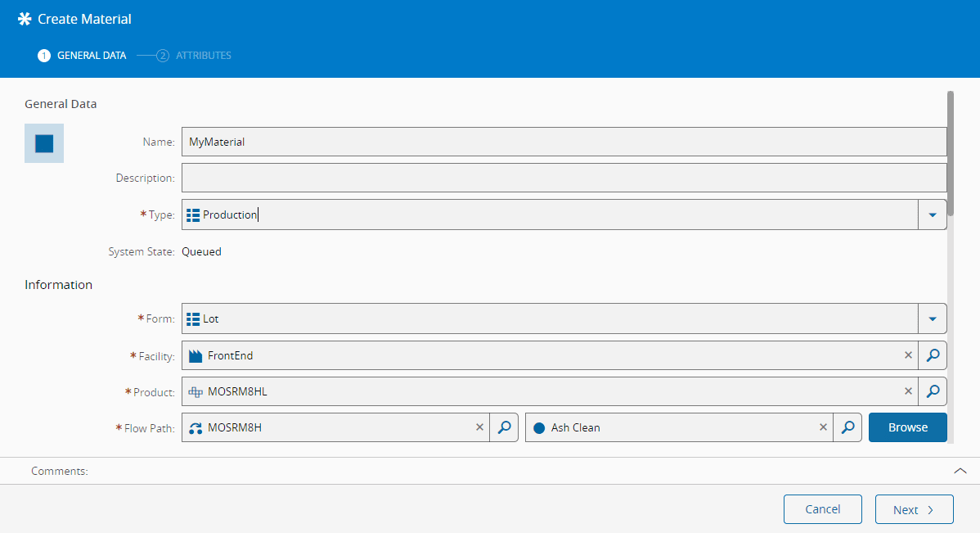Clear the Ash Clean step value

823,427
